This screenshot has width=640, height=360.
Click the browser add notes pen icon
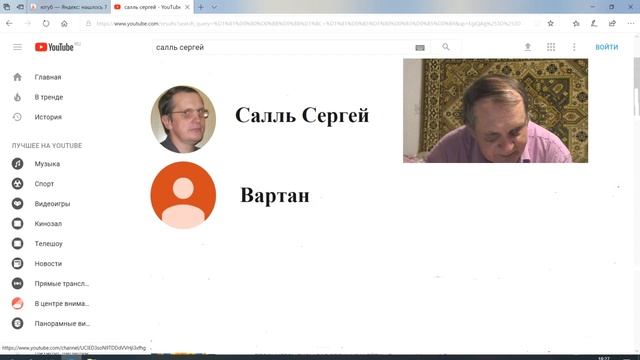click(x=594, y=24)
